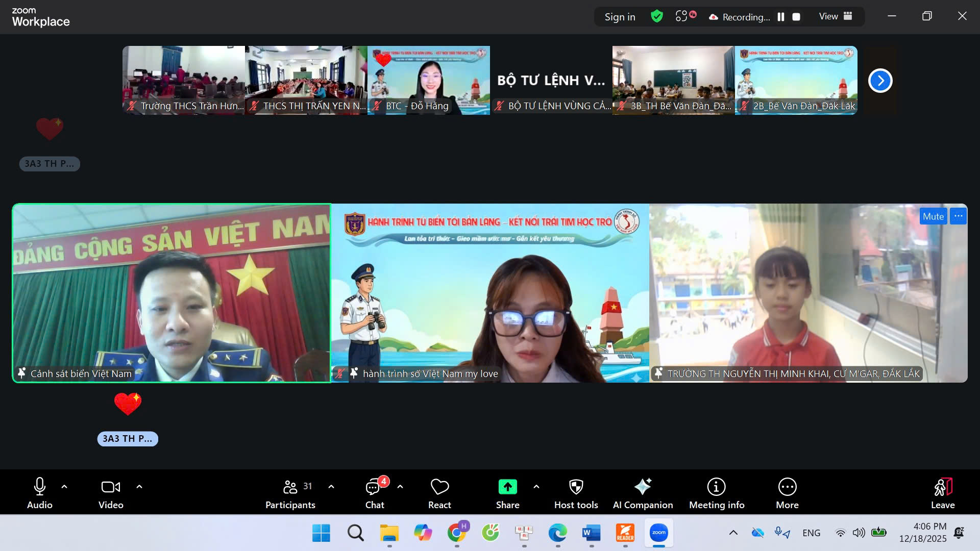Expand audio options caret
The height and width of the screenshot is (551, 980).
click(x=64, y=487)
